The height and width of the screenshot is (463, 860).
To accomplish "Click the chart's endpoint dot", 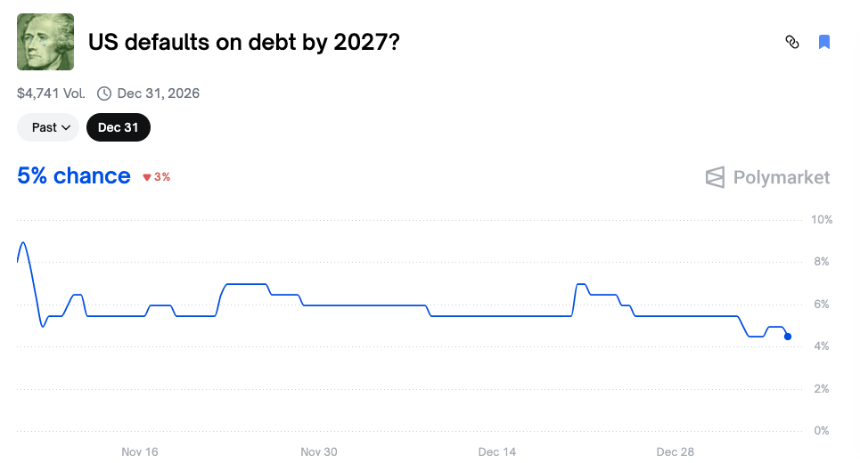I will (x=788, y=336).
